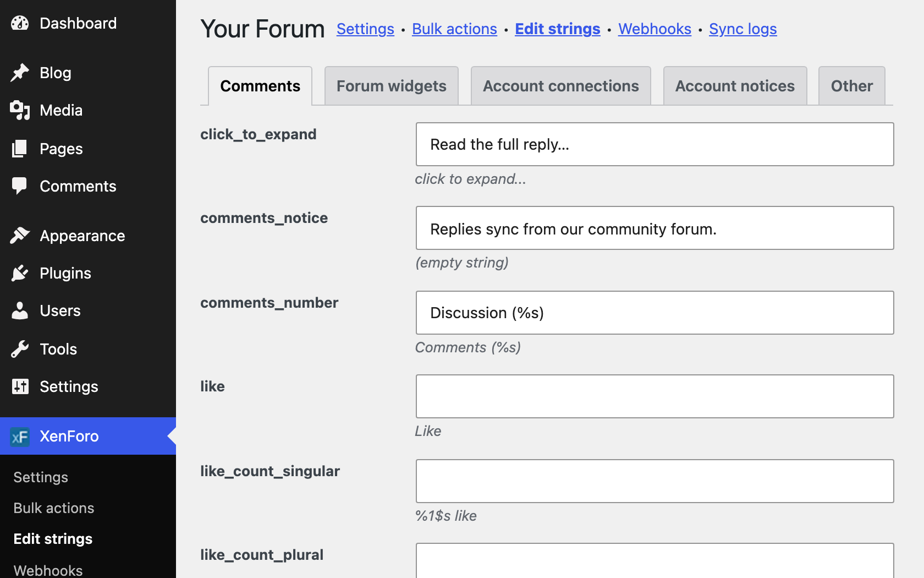
Task: Click the XenForo xF logo icon
Action: pos(20,437)
